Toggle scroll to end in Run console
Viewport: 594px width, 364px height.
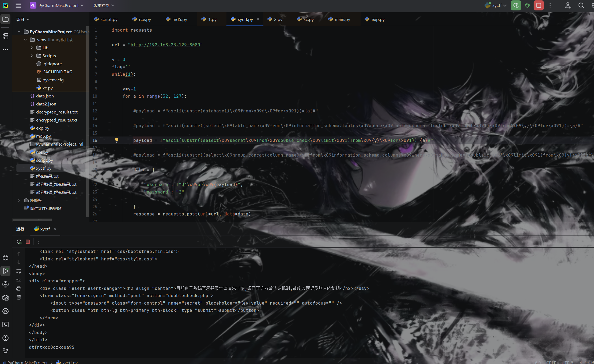(19, 280)
